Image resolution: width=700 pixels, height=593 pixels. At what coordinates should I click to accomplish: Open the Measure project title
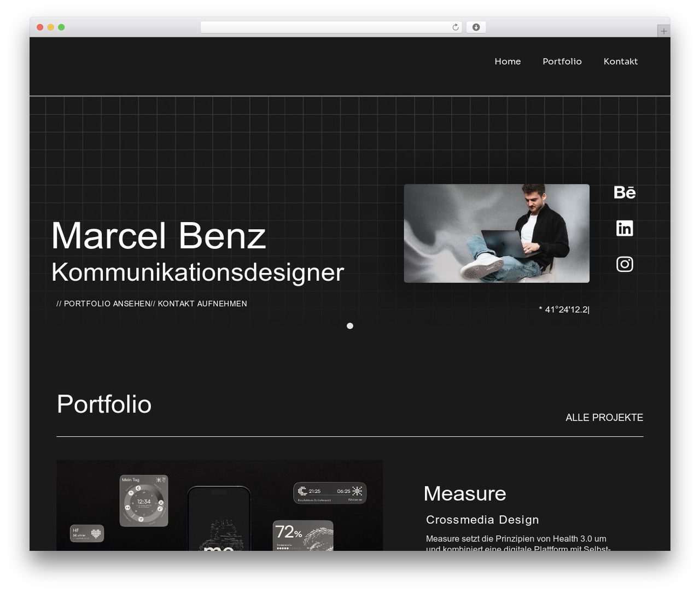[465, 493]
